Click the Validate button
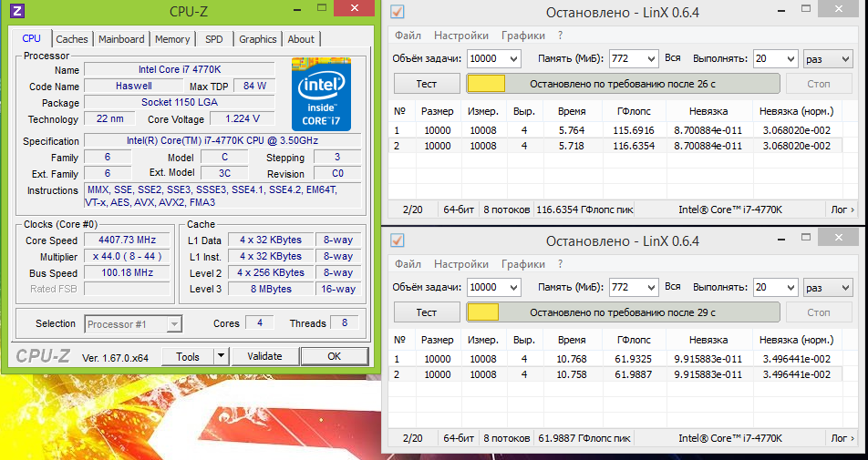The height and width of the screenshot is (460, 868). coord(264,356)
